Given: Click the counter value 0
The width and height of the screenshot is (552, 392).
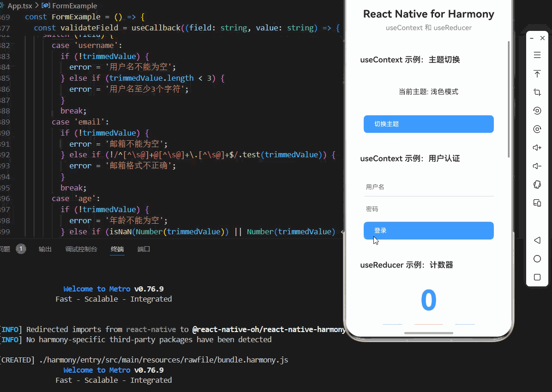Looking at the screenshot, I should 428,300.
